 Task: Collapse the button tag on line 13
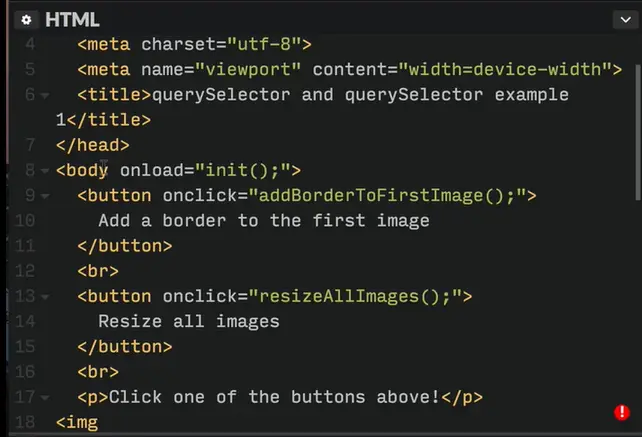[45, 297]
